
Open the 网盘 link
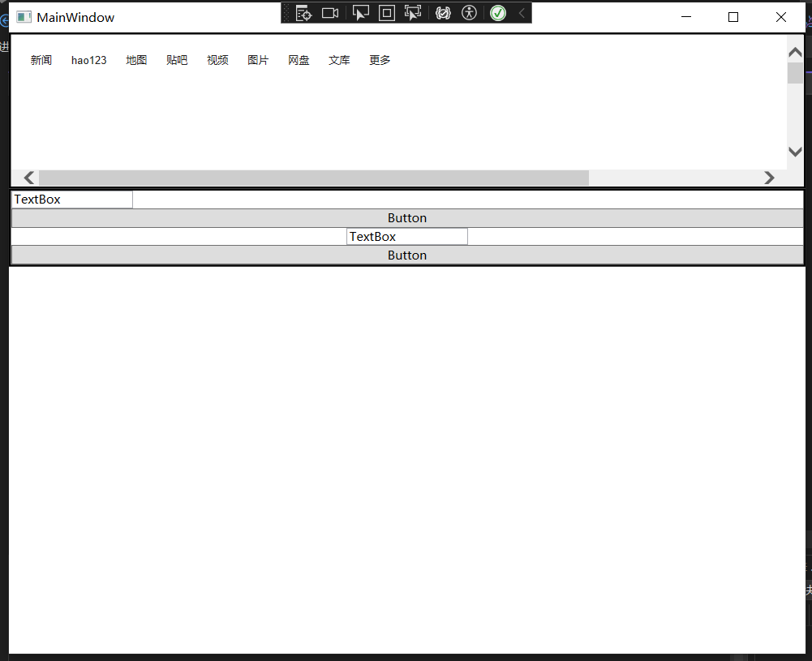(x=299, y=60)
